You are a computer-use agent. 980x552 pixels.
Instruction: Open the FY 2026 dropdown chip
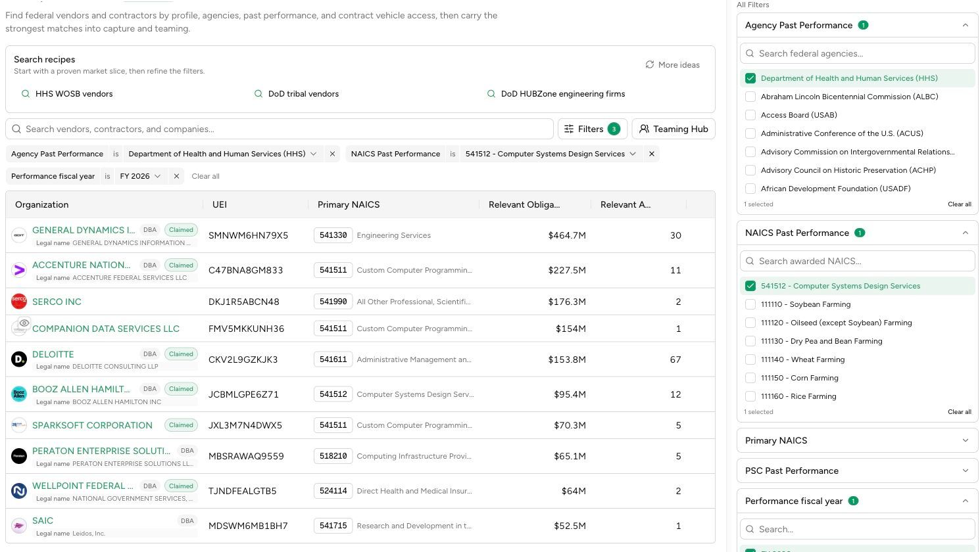(140, 176)
